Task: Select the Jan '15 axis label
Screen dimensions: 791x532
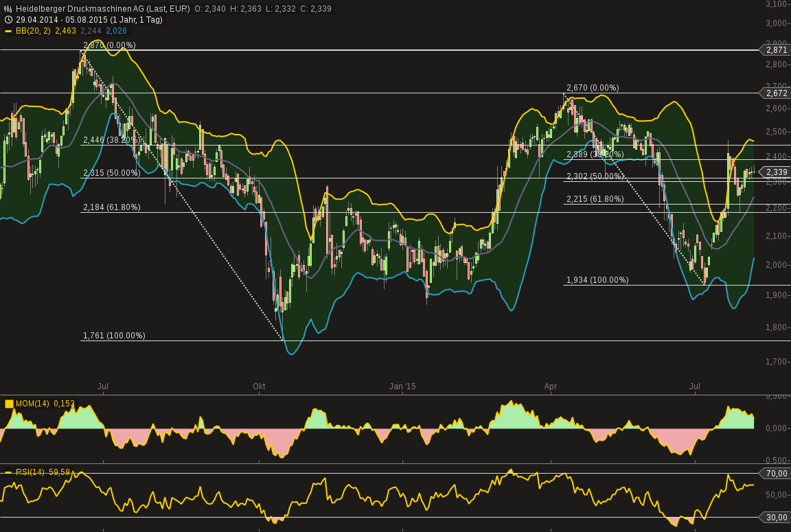Action: [x=402, y=386]
